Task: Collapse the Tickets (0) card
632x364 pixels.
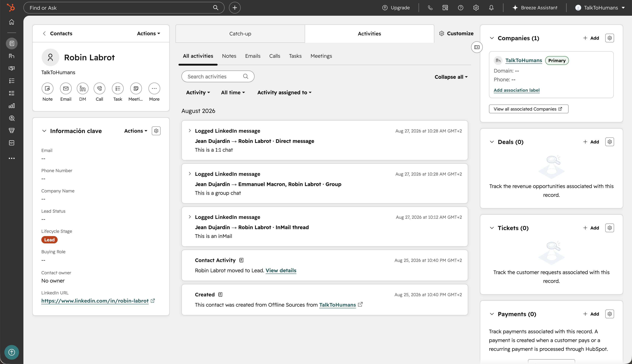Action: tap(492, 228)
